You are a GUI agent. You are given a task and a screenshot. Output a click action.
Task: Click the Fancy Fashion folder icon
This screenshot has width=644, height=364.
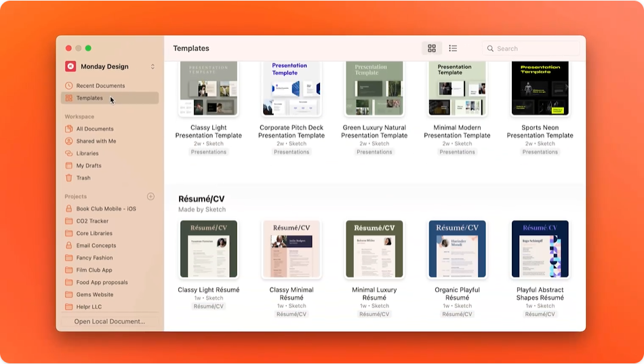pyautogui.click(x=68, y=258)
